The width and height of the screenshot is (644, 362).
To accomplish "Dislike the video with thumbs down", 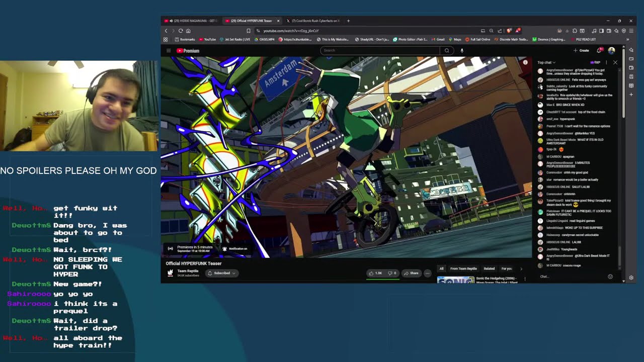I will click(x=392, y=273).
